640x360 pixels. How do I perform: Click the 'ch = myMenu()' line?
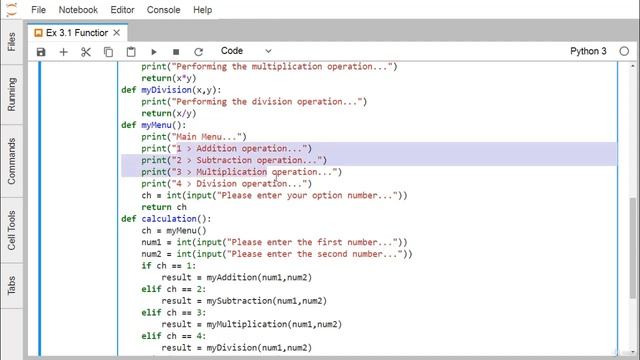click(x=174, y=231)
